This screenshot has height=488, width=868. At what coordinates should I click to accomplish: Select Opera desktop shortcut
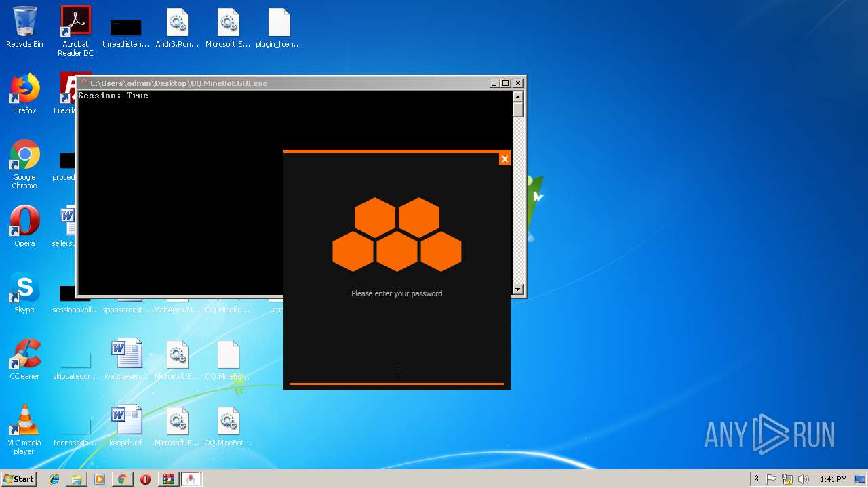[x=24, y=226]
